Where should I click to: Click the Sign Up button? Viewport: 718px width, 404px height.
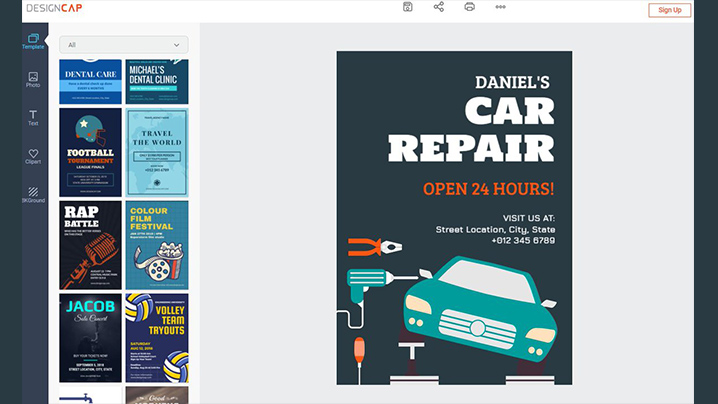coord(669,10)
